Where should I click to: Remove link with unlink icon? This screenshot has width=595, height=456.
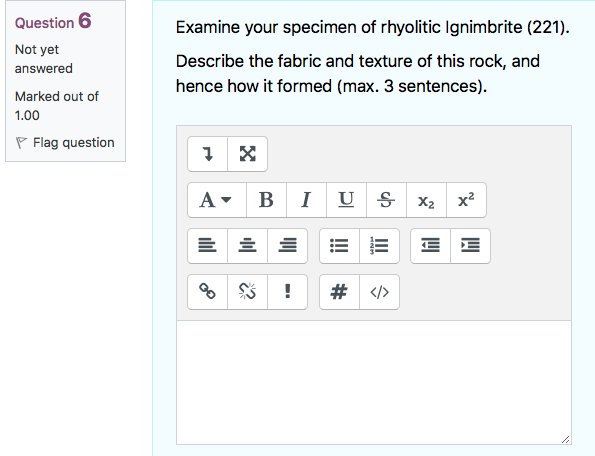[247, 292]
